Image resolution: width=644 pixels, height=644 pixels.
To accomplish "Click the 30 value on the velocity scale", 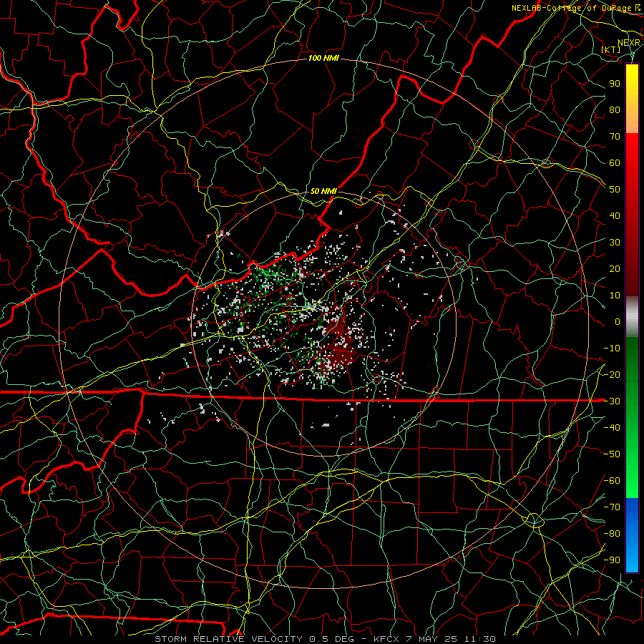I will click(x=615, y=243).
